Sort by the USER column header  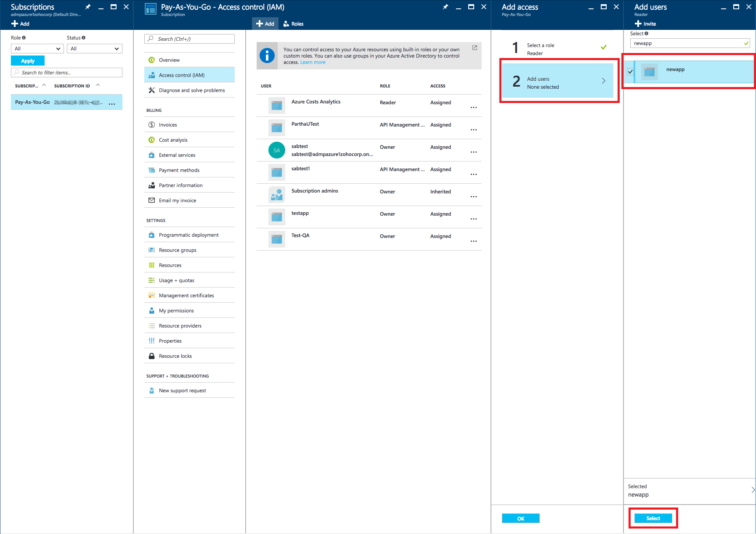coord(266,86)
